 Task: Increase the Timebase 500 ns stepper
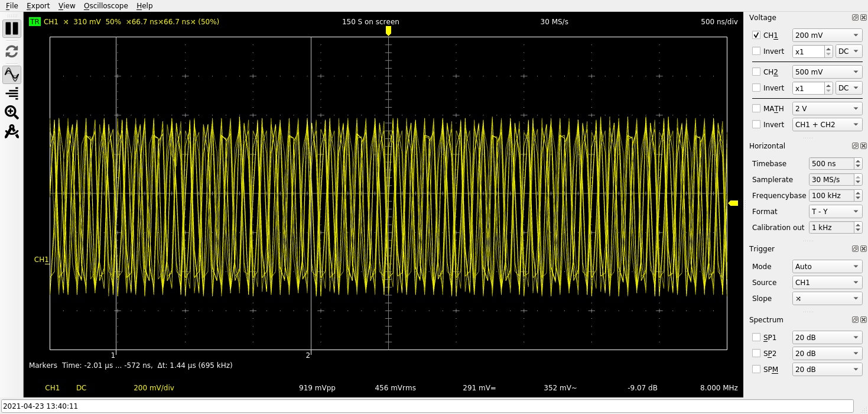[x=858, y=161]
